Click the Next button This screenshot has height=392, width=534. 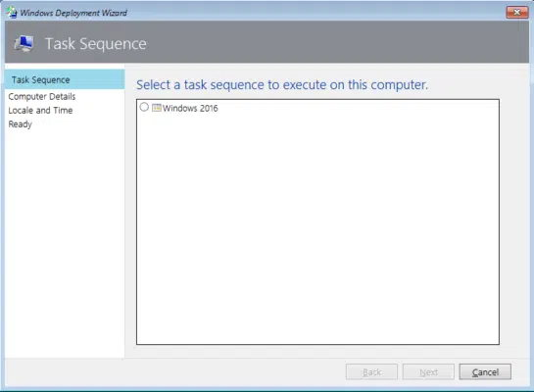[428, 371]
